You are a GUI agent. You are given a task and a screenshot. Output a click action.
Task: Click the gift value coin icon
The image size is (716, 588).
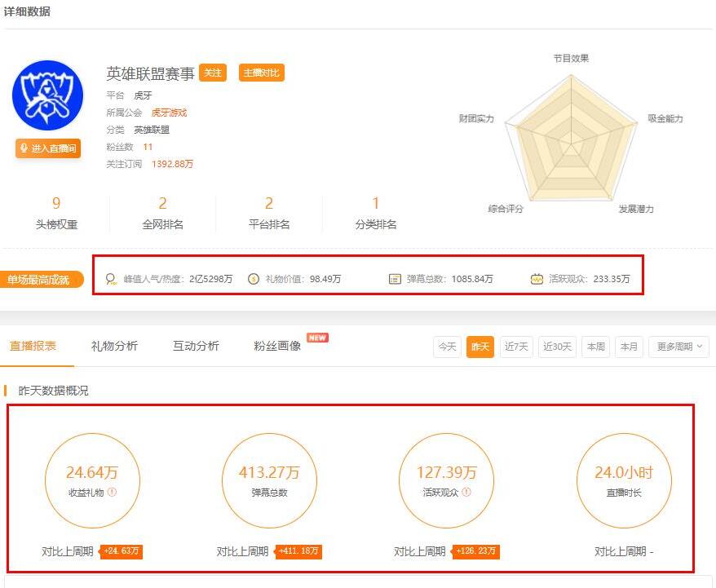pos(254,278)
